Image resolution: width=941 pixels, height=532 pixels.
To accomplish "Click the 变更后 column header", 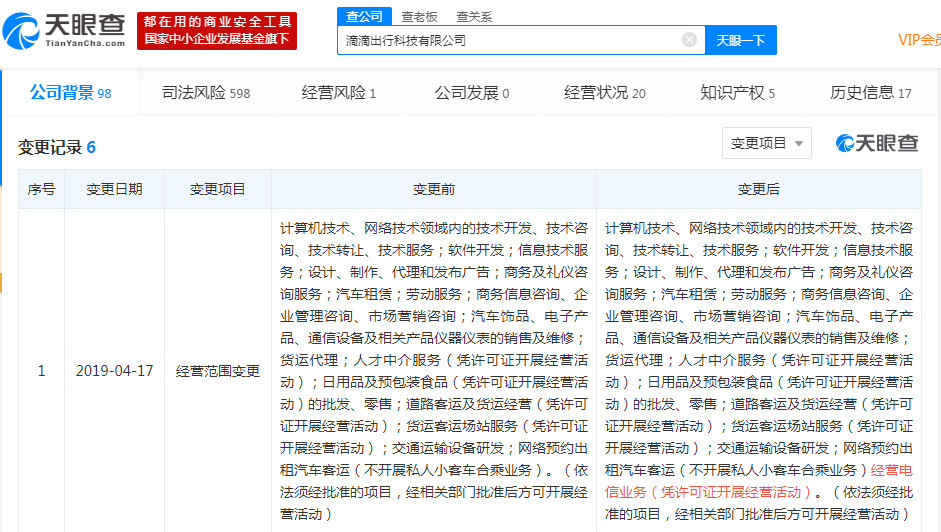I will 759,189.
